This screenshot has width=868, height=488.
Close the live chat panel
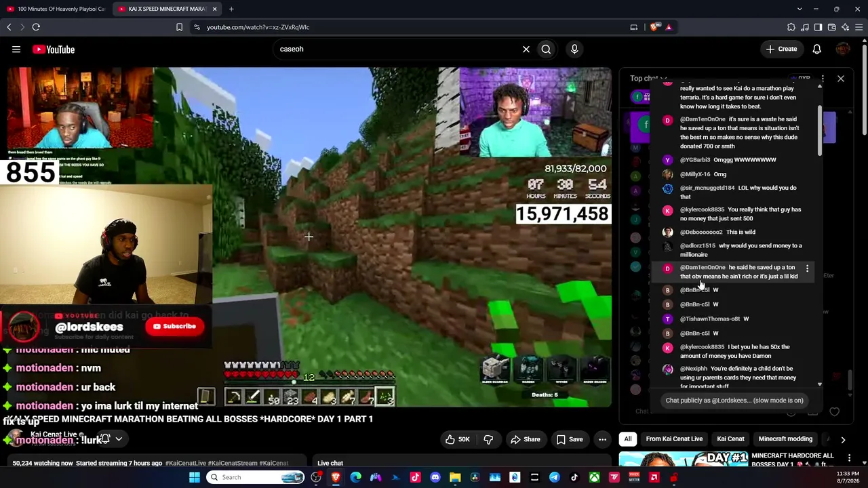coord(841,79)
